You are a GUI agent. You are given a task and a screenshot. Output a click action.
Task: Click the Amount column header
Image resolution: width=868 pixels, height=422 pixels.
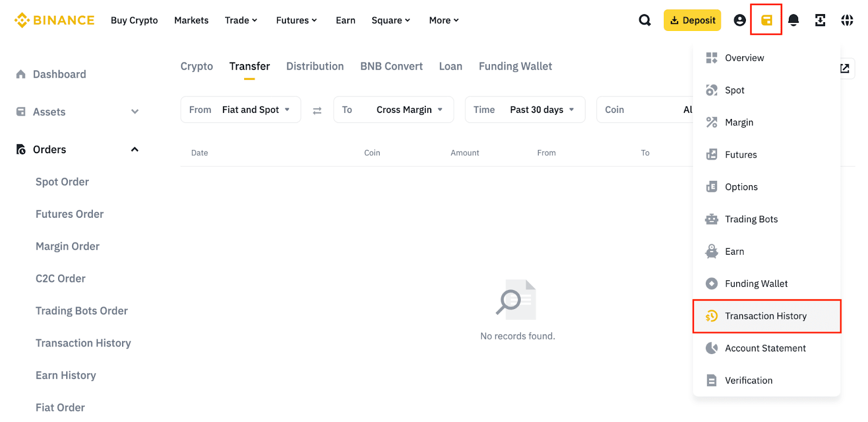[464, 153]
